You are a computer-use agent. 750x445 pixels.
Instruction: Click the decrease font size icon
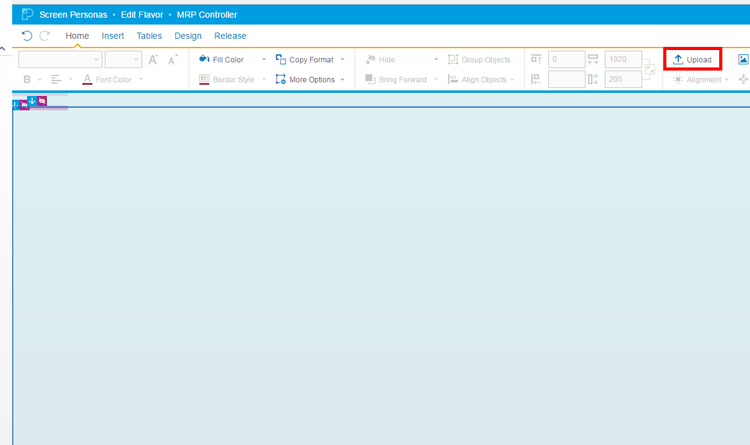click(172, 60)
